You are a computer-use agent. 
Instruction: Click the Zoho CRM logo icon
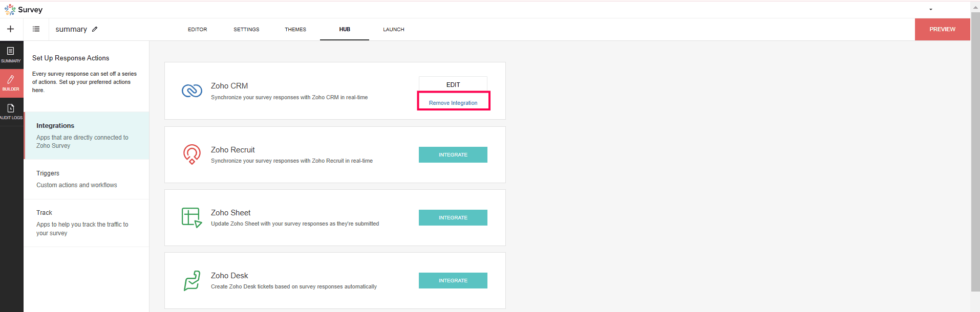tap(192, 91)
